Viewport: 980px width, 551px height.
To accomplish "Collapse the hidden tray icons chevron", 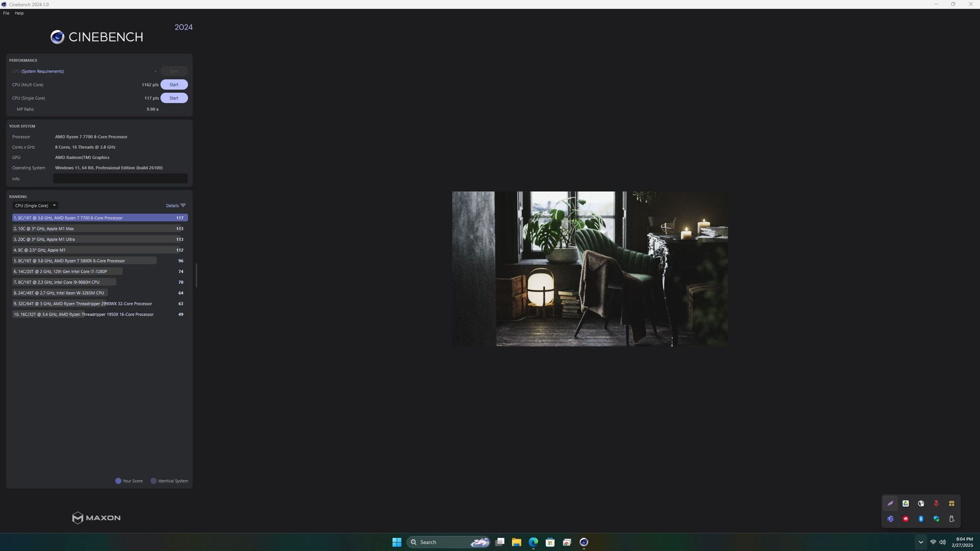I will pos(921,542).
